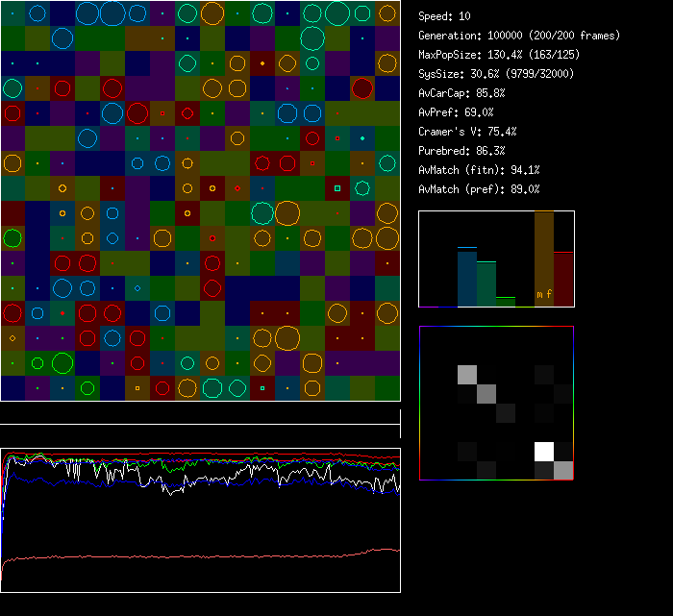The height and width of the screenshot is (616, 673).
Task: Click the small orange square in the grid's bottom row
Action: tap(137, 388)
